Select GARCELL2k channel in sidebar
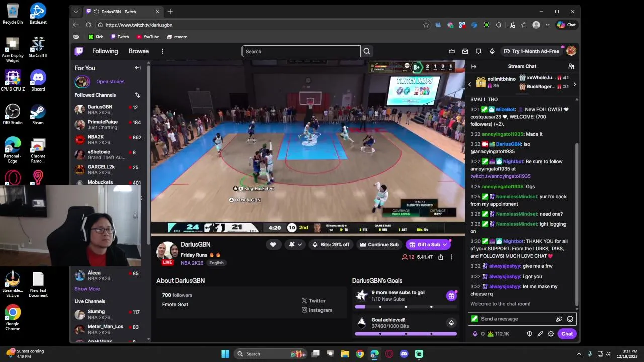The width and height of the screenshot is (644, 362). tap(108, 170)
